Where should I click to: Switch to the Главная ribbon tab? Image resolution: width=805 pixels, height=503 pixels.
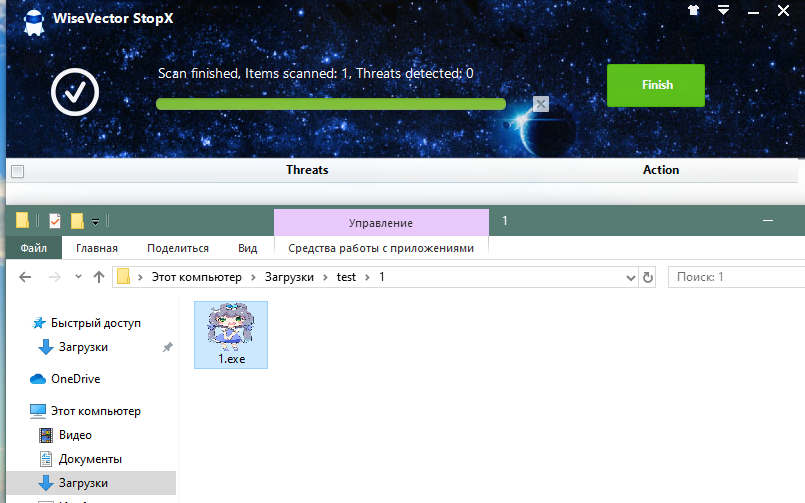point(97,248)
